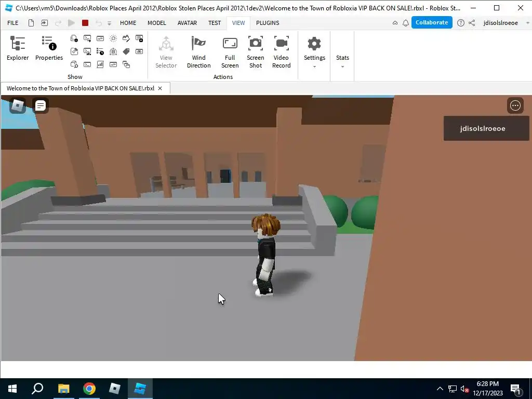The image size is (532, 399).
Task: Click the Breakpoints icon with pause badge
Action: pos(139,38)
